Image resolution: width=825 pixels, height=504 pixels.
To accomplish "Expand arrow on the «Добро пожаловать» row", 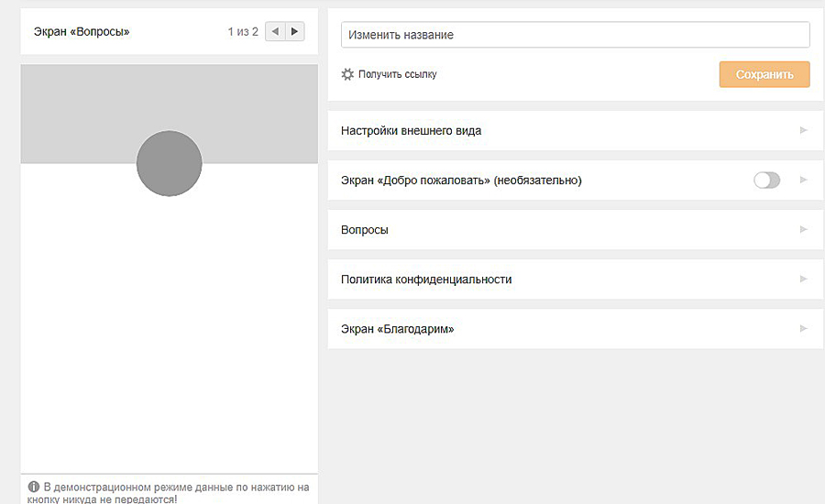I will click(x=804, y=181).
